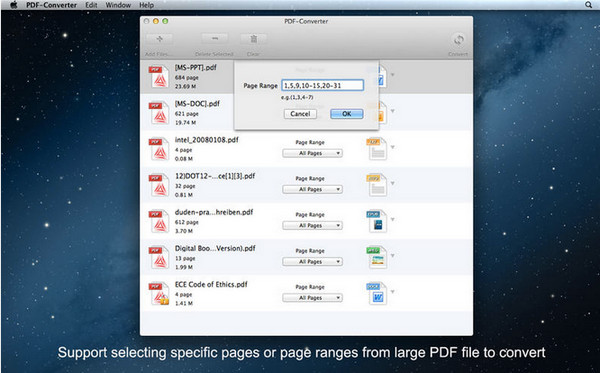Click the JPEG image output icon for Digital Boo...Version).pdf
Screen dimensions: 600x373
(377, 257)
